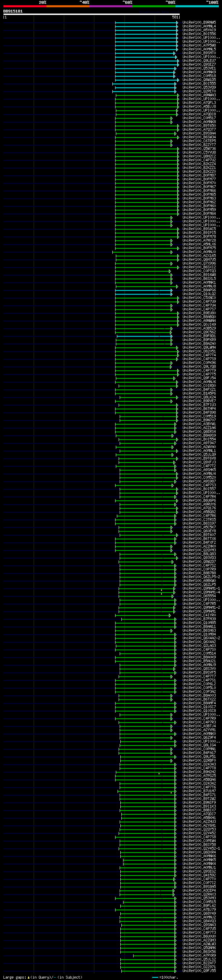Viewport: 222px width, 980px height.
Task: Select the UniRef100_Q6ERS4 label
Action: click(x=199, y=431)
